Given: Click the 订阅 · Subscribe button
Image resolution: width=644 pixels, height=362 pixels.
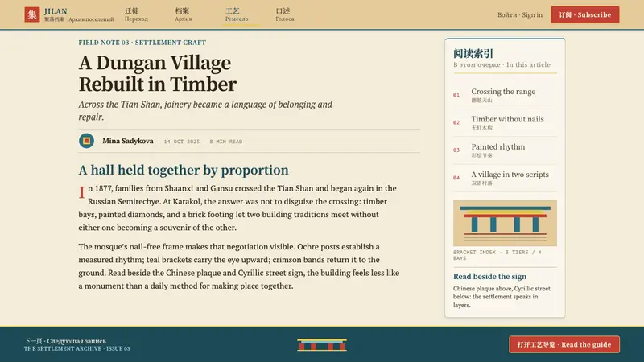Looking at the screenshot, I should point(585,14).
